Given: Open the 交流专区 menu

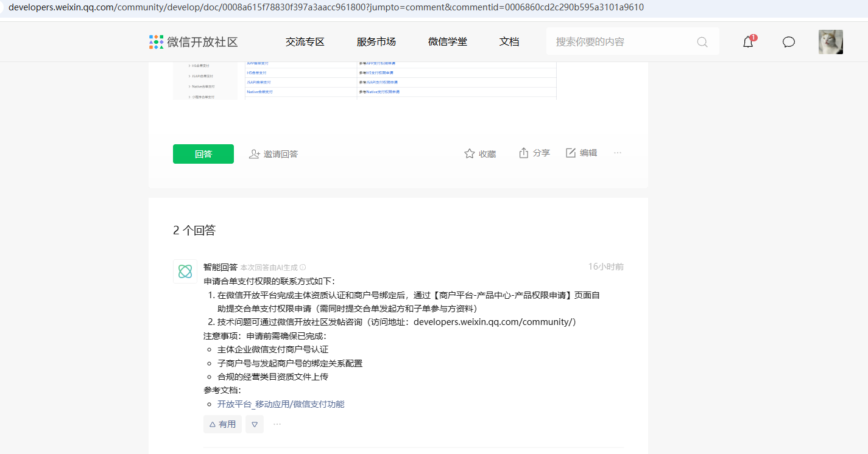Looking at the screenshot, I should click(305, 42).
